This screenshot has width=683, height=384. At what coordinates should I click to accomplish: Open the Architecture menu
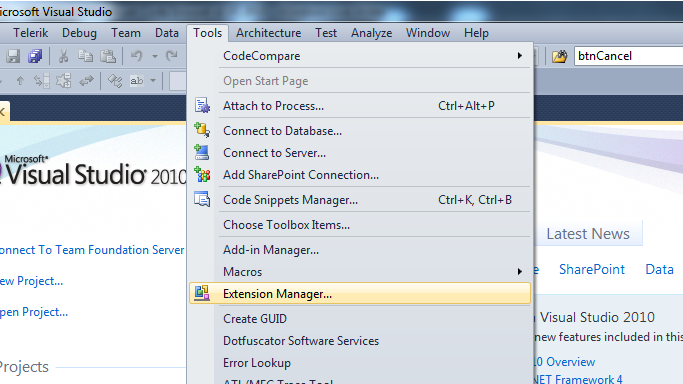point(269,33)
